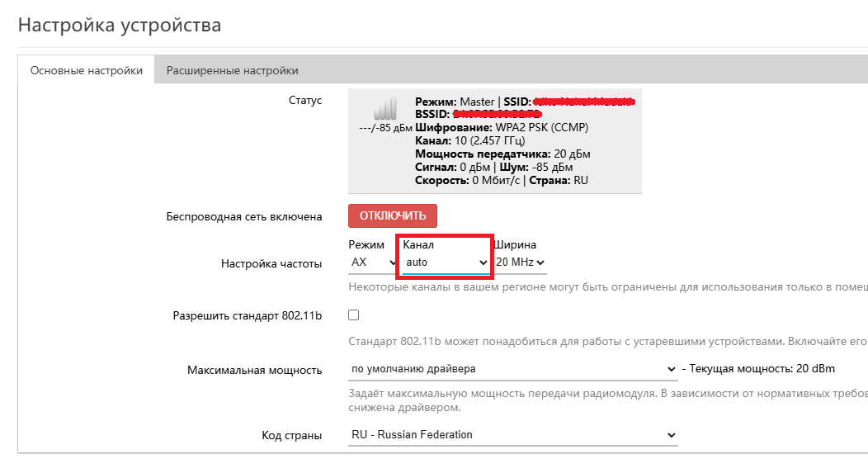Open the Ширина dropdown showing 20 MHz
The width and height of the screenshot is (868, 459).
(520, 263)
